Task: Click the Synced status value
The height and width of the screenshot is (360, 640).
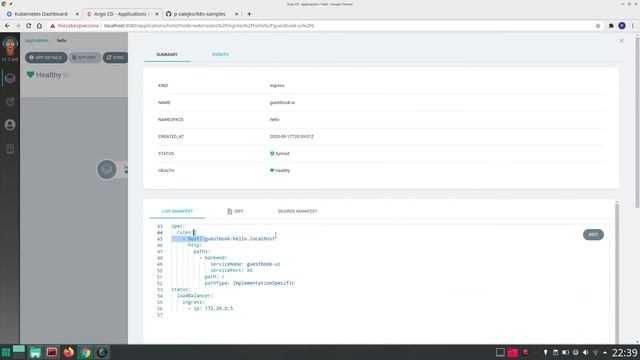Action: click(280, 153)
